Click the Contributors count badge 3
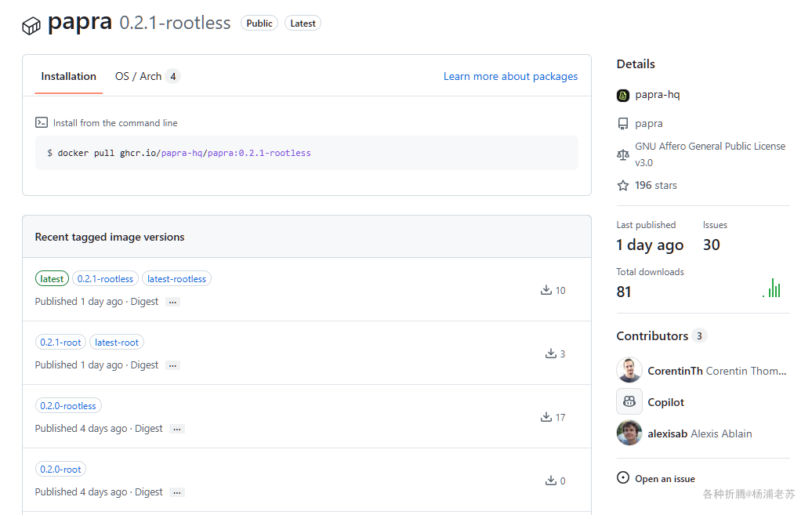Screen dimensions: 812x515 699,335
